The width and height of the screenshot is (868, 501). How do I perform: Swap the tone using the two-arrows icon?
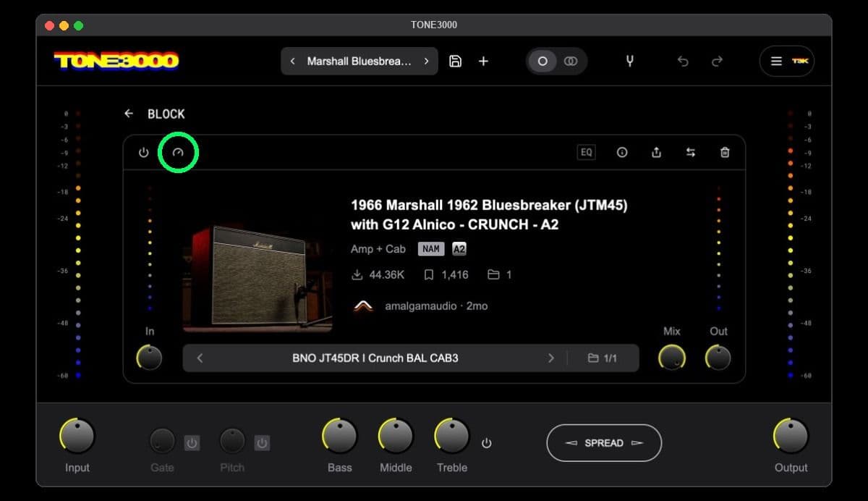[x=691, y=153]
